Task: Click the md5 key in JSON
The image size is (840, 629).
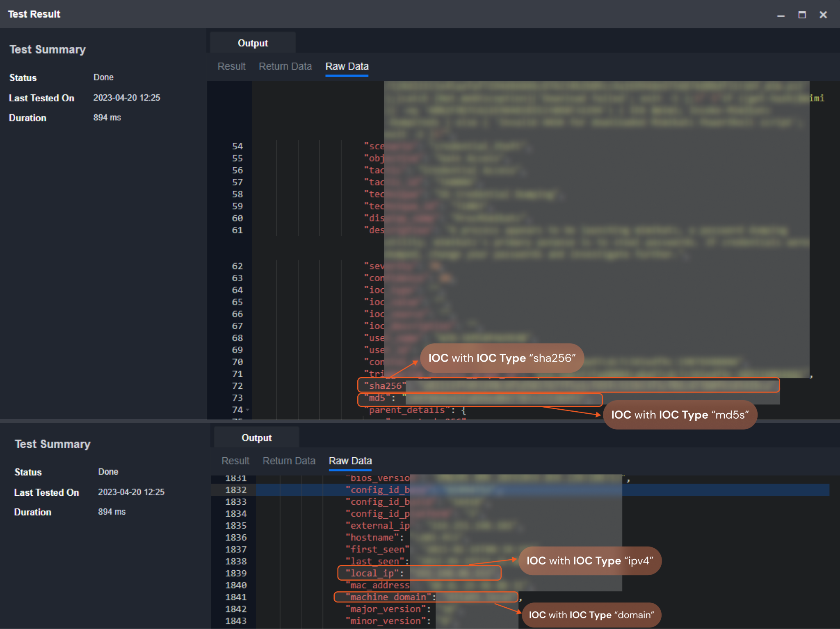Action: [377, 398]
